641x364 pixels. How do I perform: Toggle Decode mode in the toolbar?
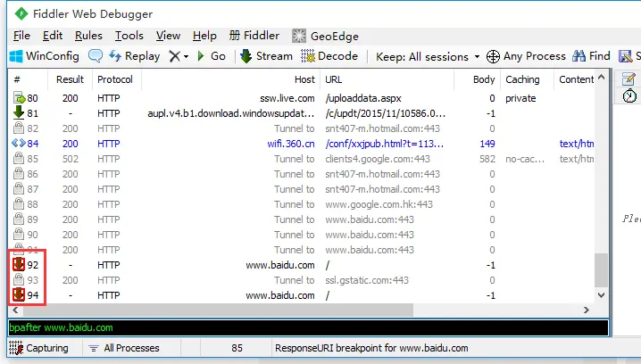click(x=329, y=56)
